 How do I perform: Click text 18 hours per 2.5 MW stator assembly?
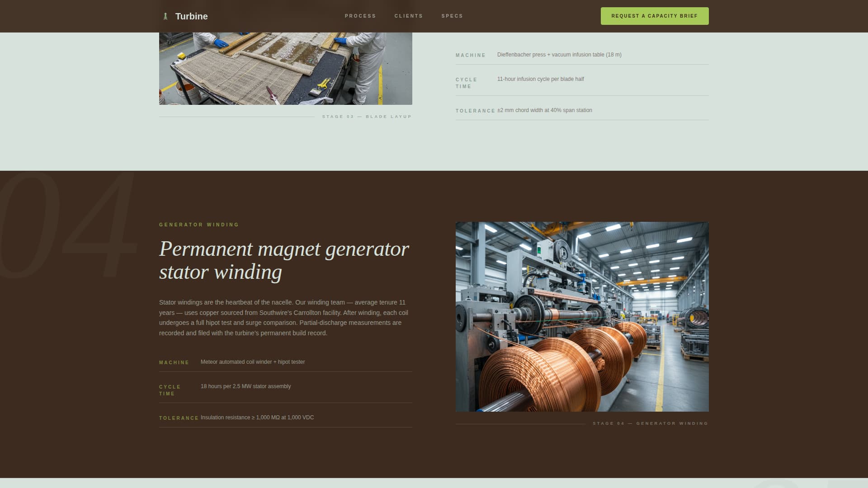[x=246, y=386]
